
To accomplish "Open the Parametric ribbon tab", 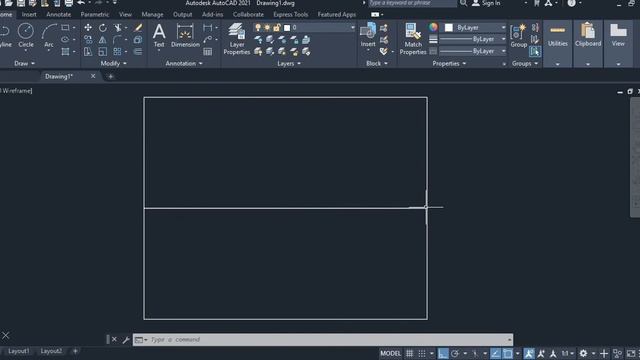I will pos(95,14).
